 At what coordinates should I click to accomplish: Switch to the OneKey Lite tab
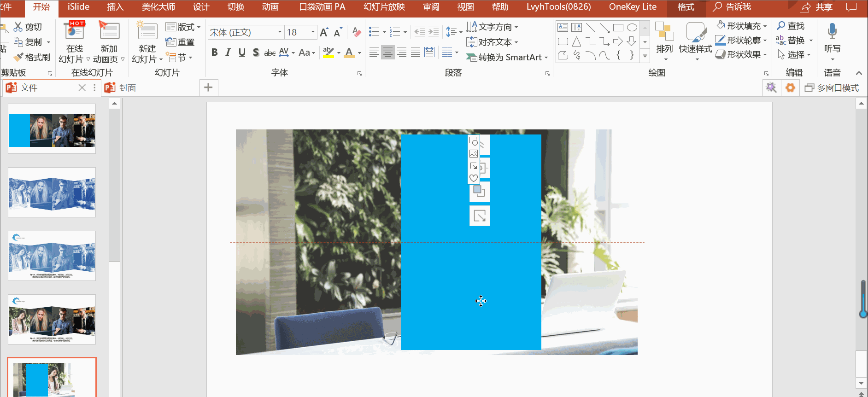coord(633,7)
